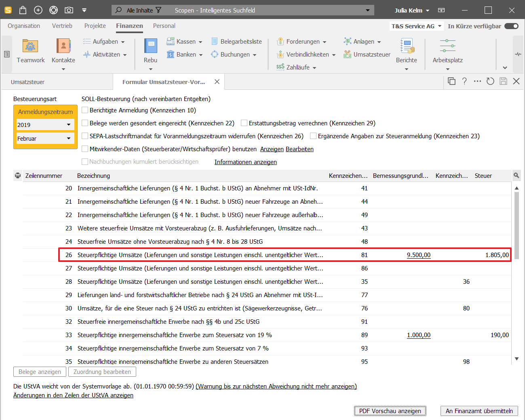Click the save diskette icon
This screenshot has height=420, width=525.
pos(503,81)
